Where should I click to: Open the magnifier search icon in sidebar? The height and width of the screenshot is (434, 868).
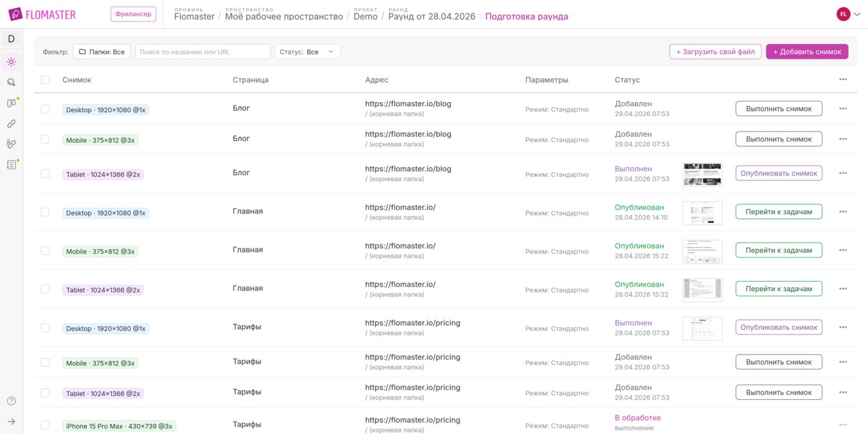[x=11, y=82]
